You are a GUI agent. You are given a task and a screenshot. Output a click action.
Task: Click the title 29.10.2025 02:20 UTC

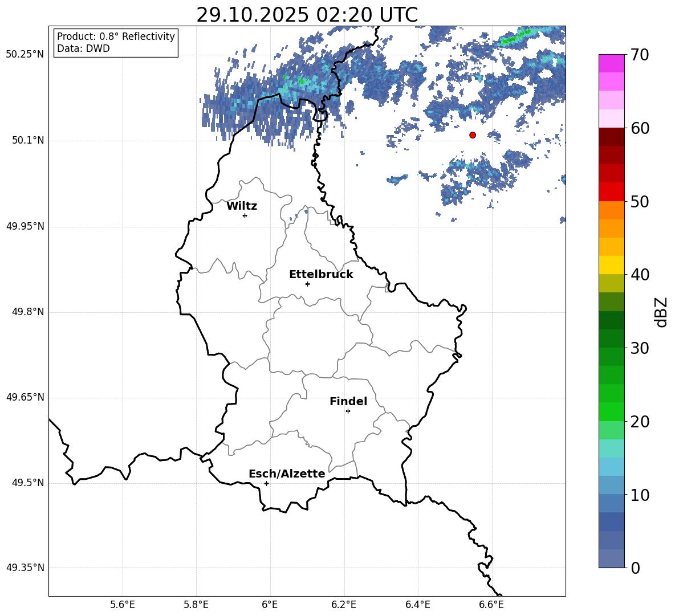[307, 15]
